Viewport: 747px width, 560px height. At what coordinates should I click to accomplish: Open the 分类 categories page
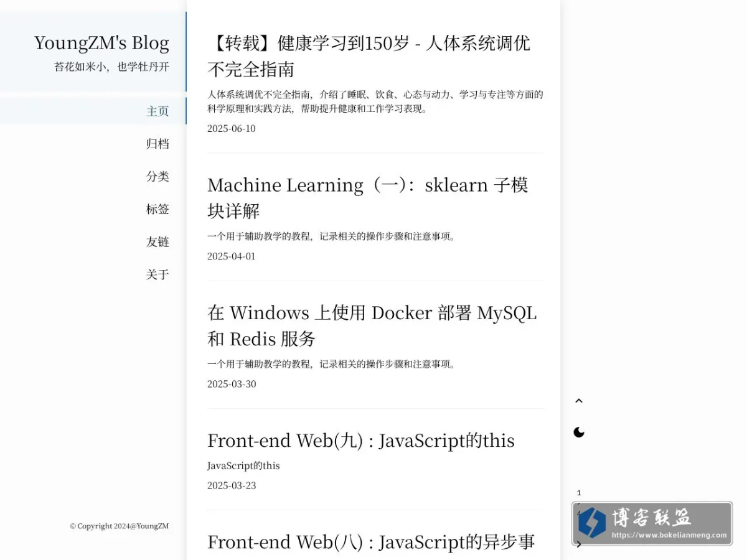(x=157, y=176)
